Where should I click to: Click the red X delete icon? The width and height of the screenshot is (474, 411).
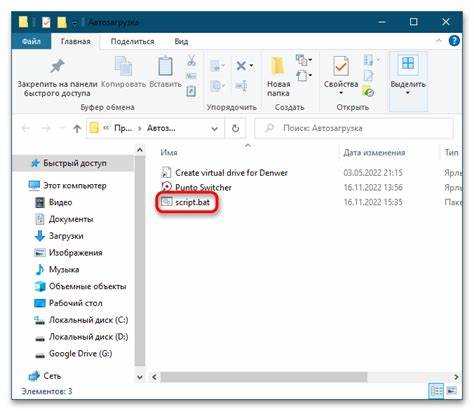241,66
